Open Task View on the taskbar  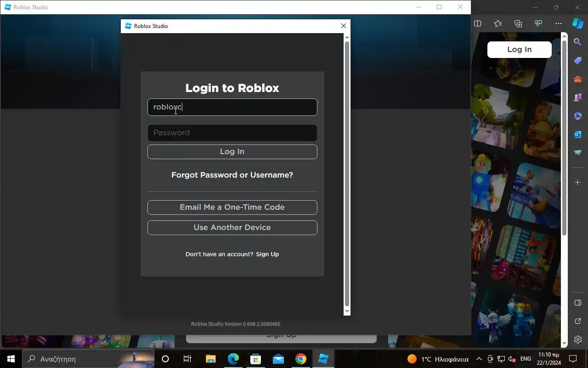(187, 359)
